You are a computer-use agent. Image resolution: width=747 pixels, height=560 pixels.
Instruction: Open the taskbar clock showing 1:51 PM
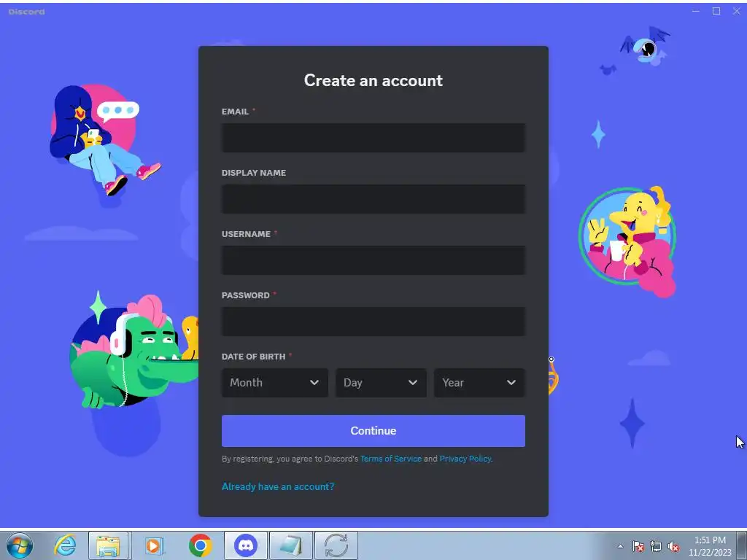[710, 545]
